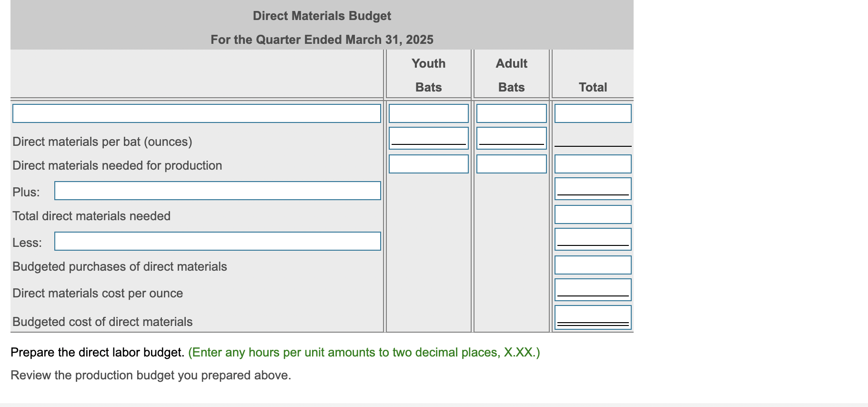Focus Total field for budgeted cost of direct materials

[593, 317]
